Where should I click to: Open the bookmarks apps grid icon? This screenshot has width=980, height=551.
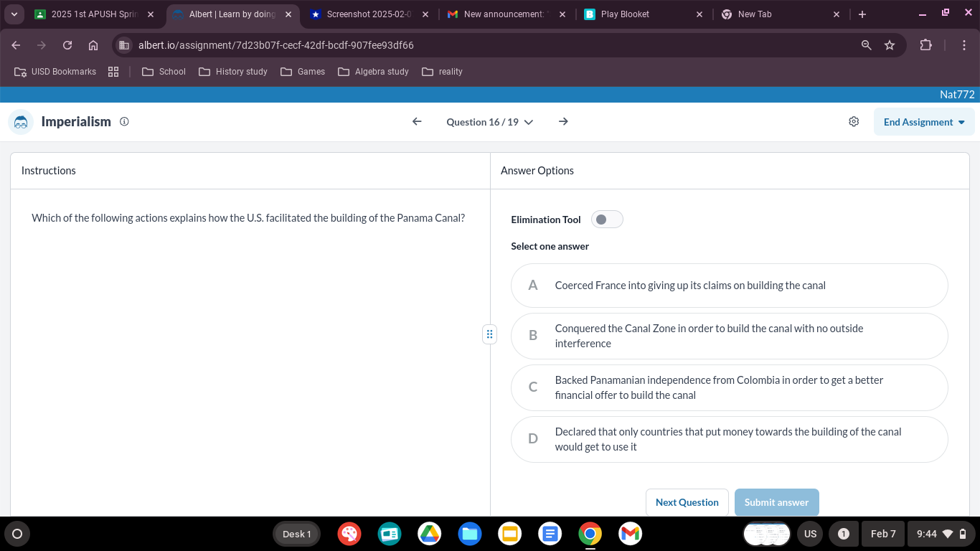coord(113,72)
